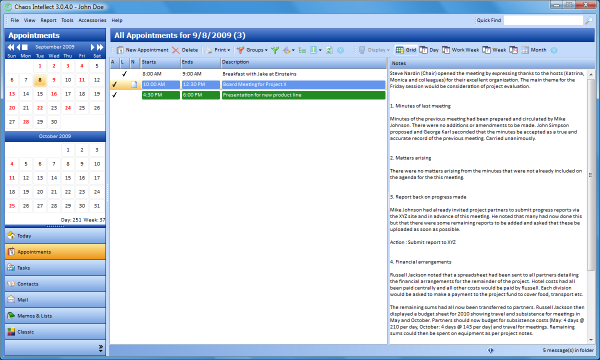Open the Accessories menu
600x360 pixels.
pos(92,20)
